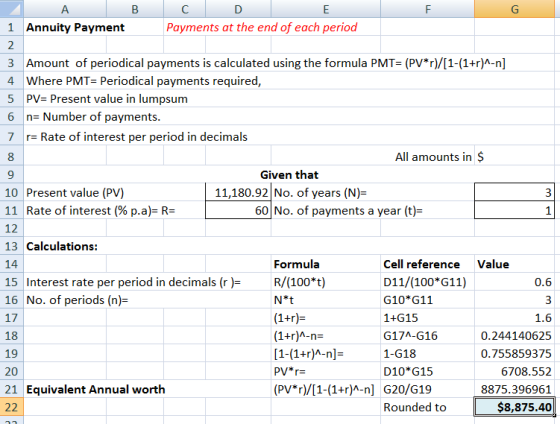Select row 10 header
Viewport: 560px width, 424px height.
coord(11,193)
